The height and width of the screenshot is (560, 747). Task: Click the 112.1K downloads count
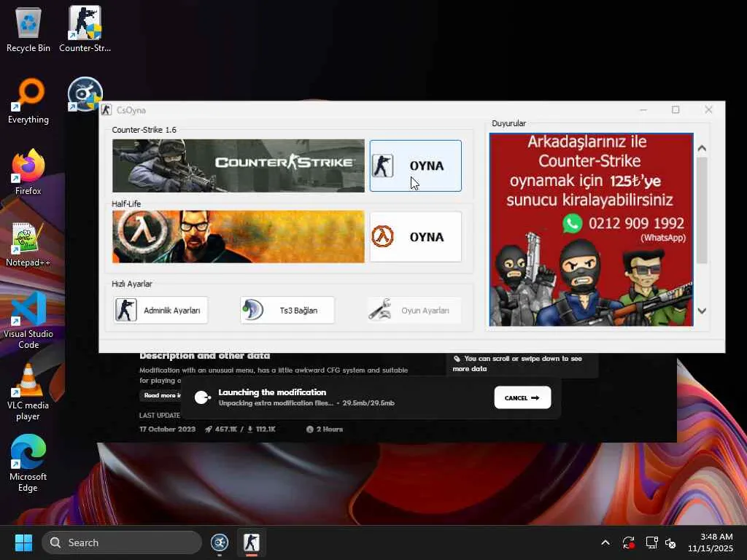pos(266,429)
